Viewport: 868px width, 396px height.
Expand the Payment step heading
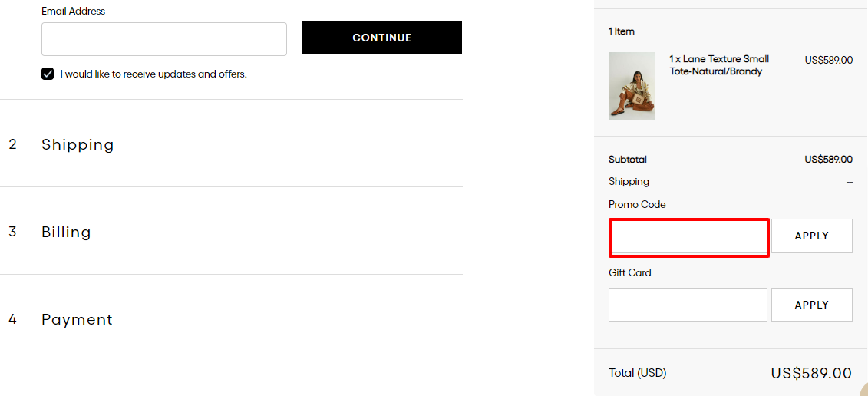point(77,319)
